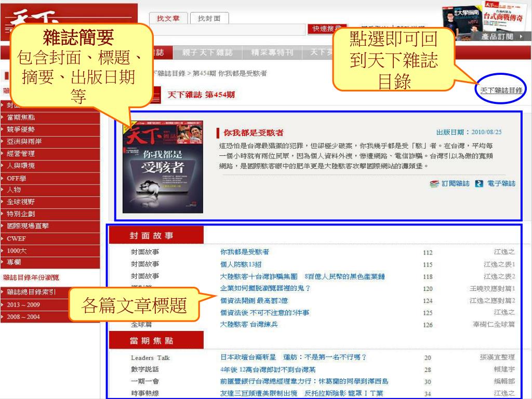Open the article 個資法後 不可不注意的5件事
Image resolution: width=532 pixels, height=399 pixels.
(x=264, y=312)
